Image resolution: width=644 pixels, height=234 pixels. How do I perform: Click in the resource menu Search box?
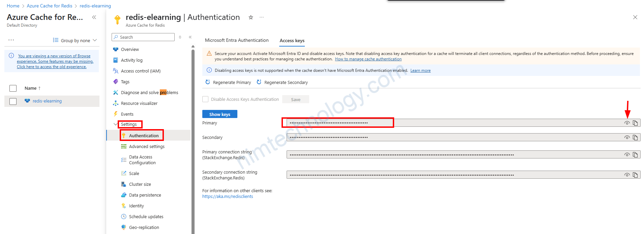point(145,37)
